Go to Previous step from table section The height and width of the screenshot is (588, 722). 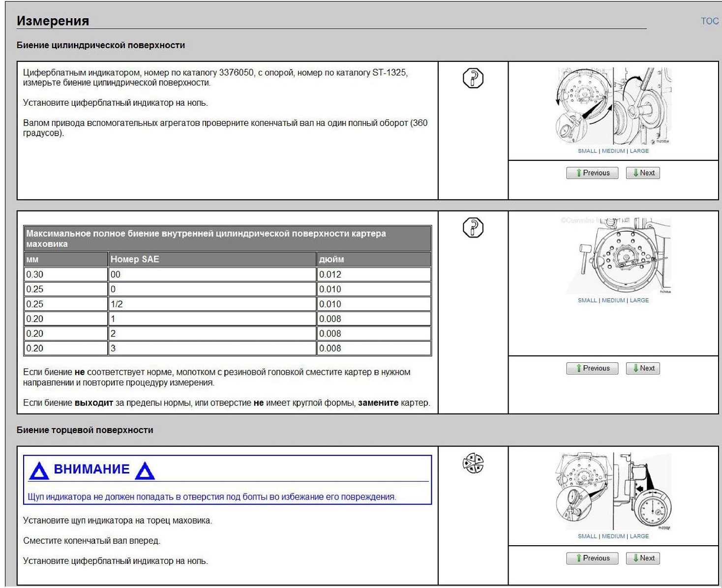pyautogui.click(x=592, y=368)
